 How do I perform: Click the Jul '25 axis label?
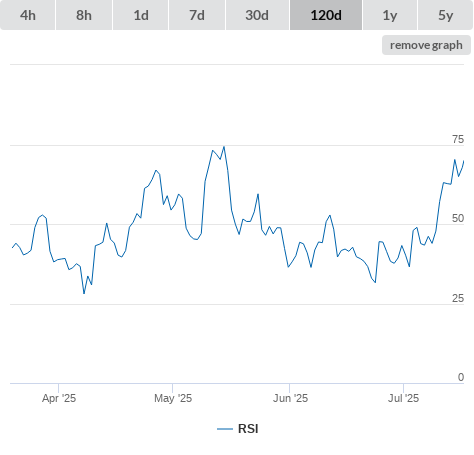[x=403, y=398]
